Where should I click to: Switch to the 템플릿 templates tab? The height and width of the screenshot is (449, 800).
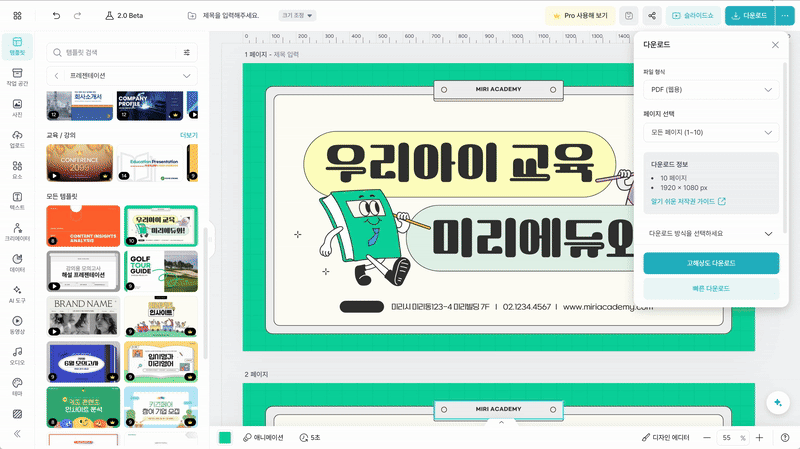(17, 43)
